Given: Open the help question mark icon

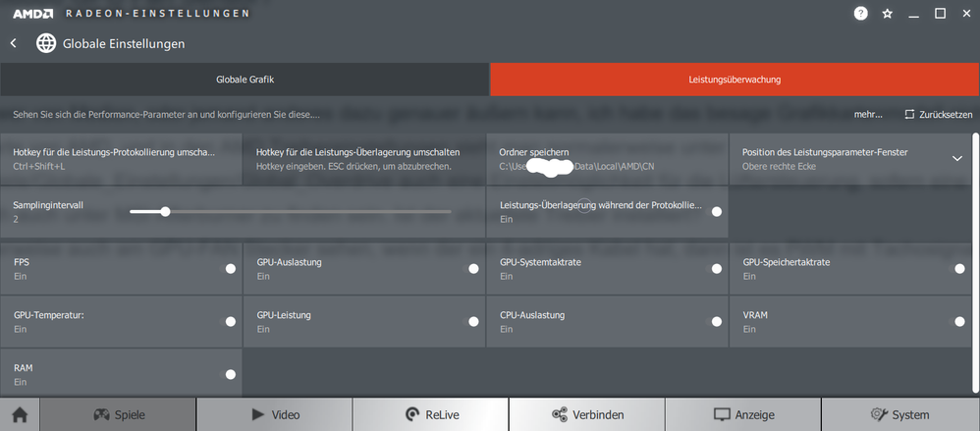Looking at the screenshot, I should coord(860,13).
